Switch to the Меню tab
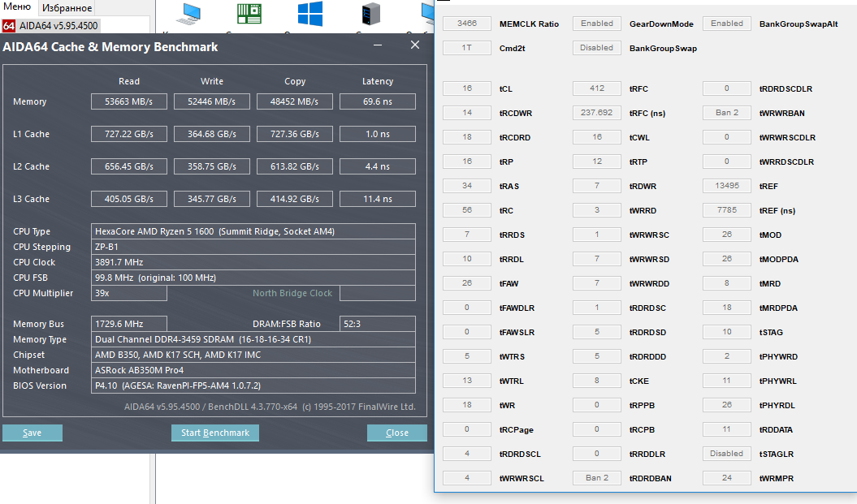Viewport: 857px width, 504px height. [17, 7]
